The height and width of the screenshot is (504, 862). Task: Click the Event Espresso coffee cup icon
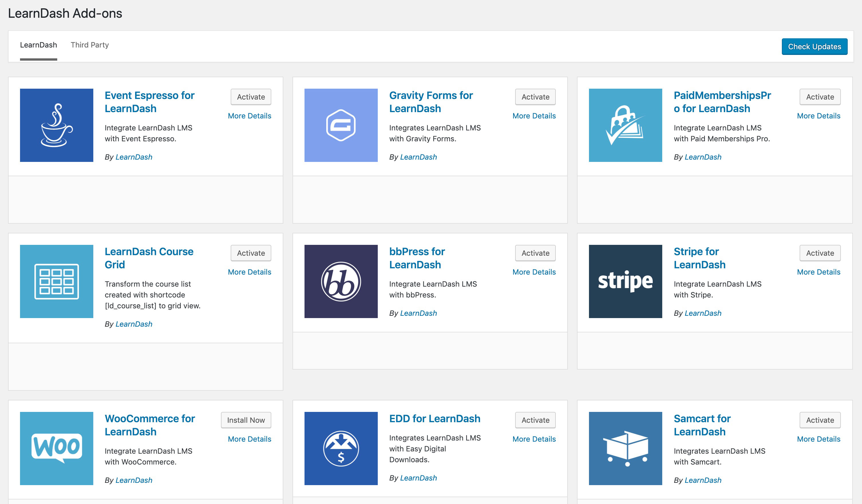(56, 125)
